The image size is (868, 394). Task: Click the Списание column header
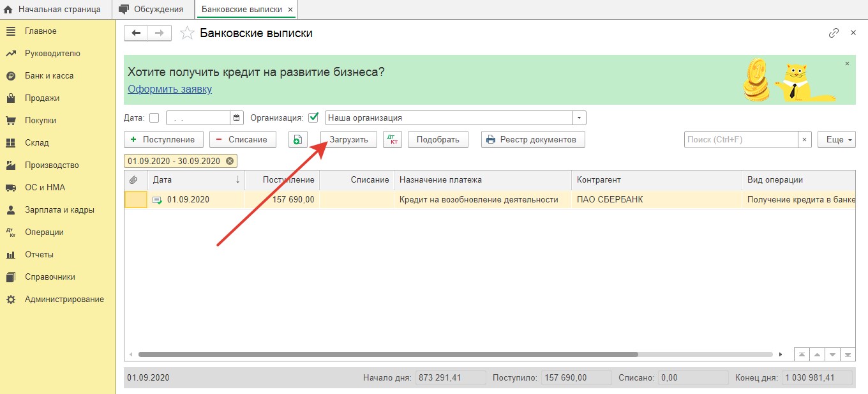(x=357, y=180)
